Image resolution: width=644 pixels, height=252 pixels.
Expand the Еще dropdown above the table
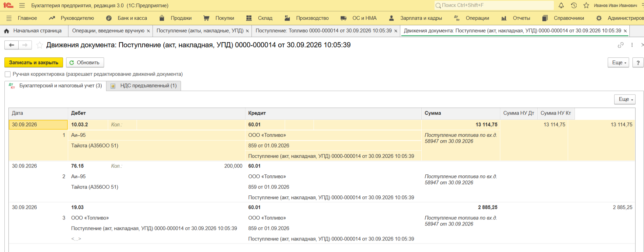[x=625, y=99]
